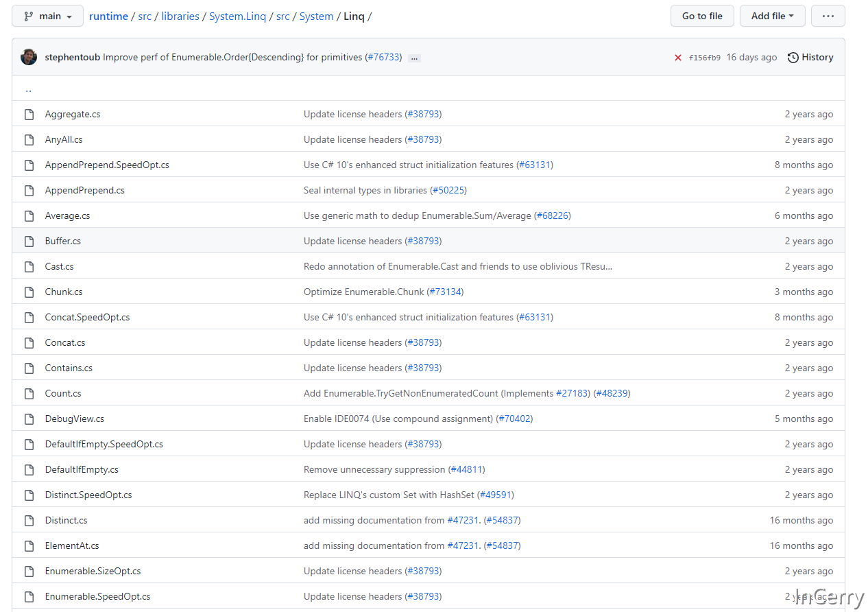This screenshot has height=612, width=868.
Task: Open the main branch selector dropdown
Action: 48,16
